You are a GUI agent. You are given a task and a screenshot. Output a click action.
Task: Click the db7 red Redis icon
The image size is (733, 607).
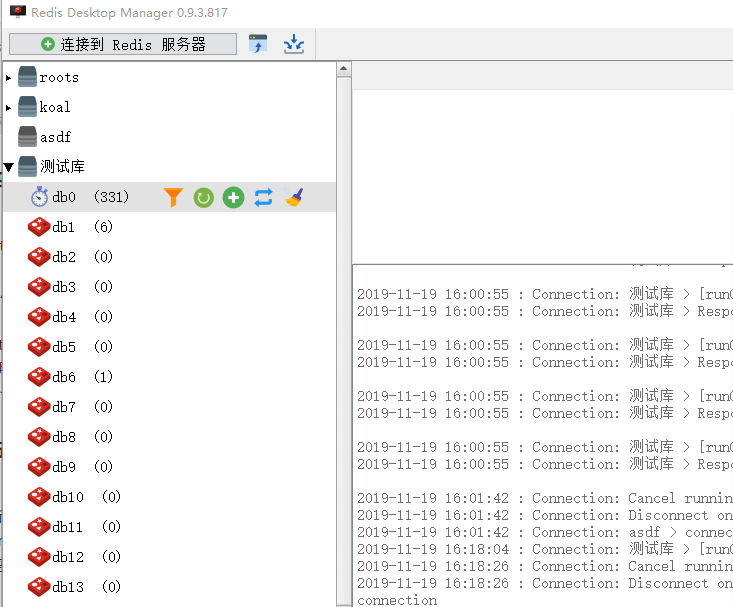[39, 407]
